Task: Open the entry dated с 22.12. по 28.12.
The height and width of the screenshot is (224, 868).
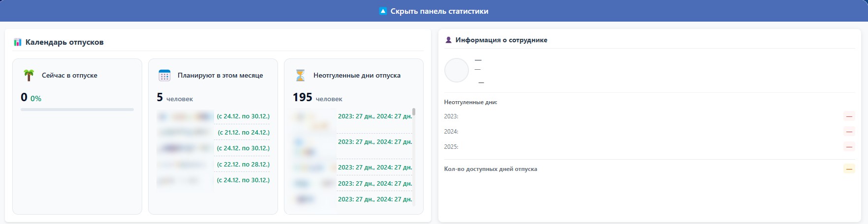Action: point(243,164)
